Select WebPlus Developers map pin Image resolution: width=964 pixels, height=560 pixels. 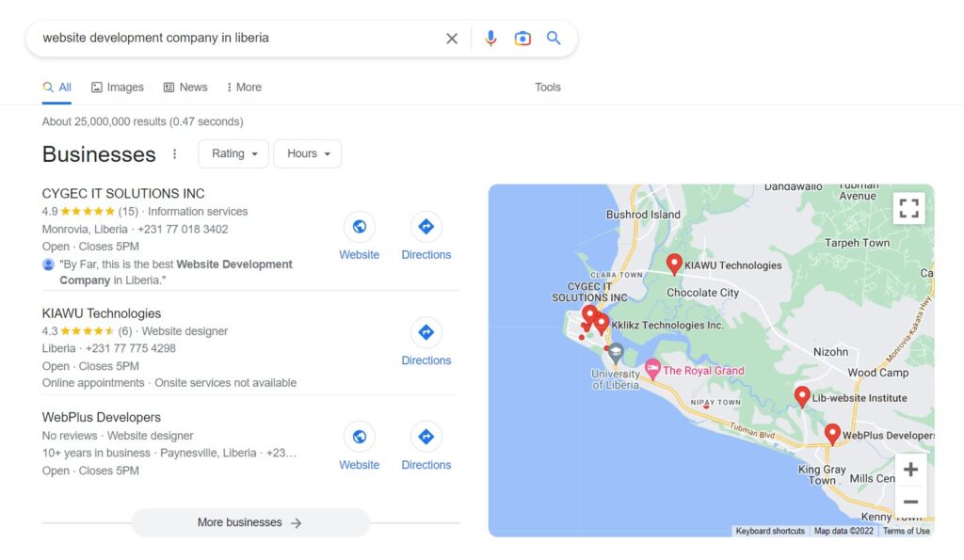click(x=832, y=434)
